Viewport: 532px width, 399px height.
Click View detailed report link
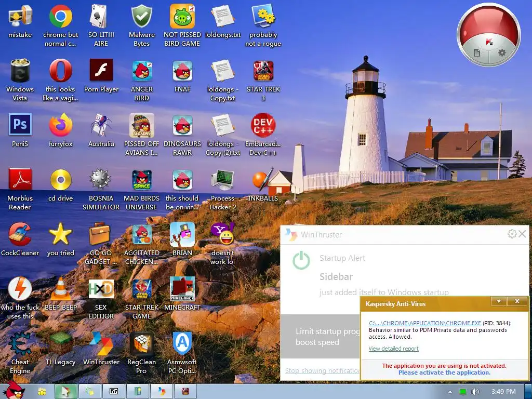[x=394, y=349]
